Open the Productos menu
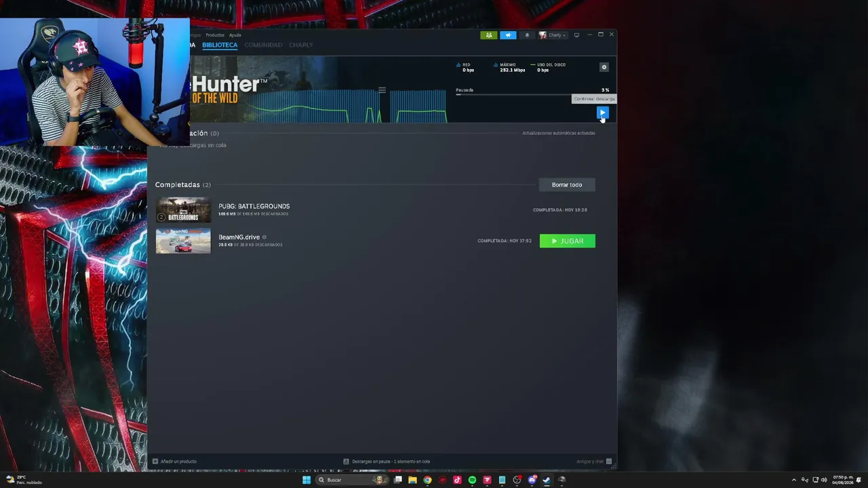868x488 pixels. (215, 35)
